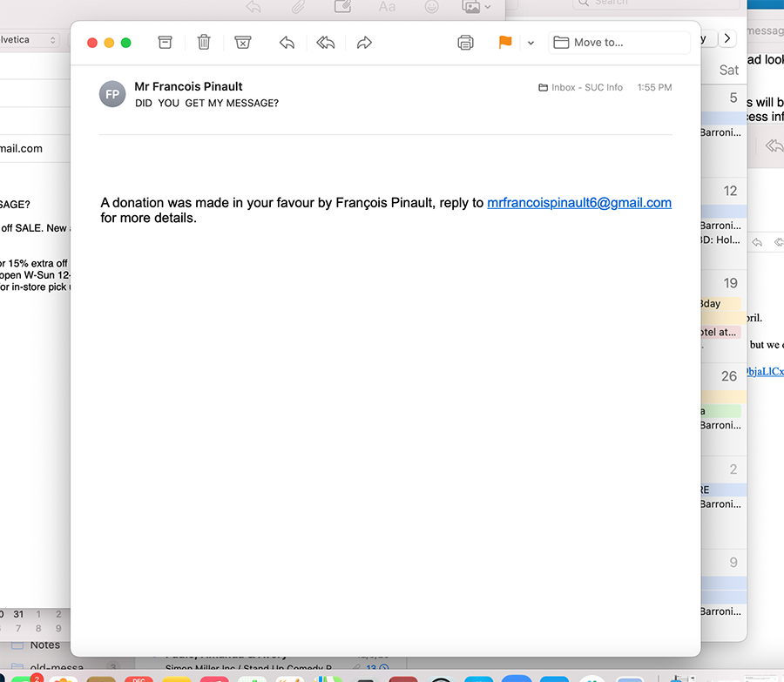Select day 19 in the Calendar window

[731, 283]
